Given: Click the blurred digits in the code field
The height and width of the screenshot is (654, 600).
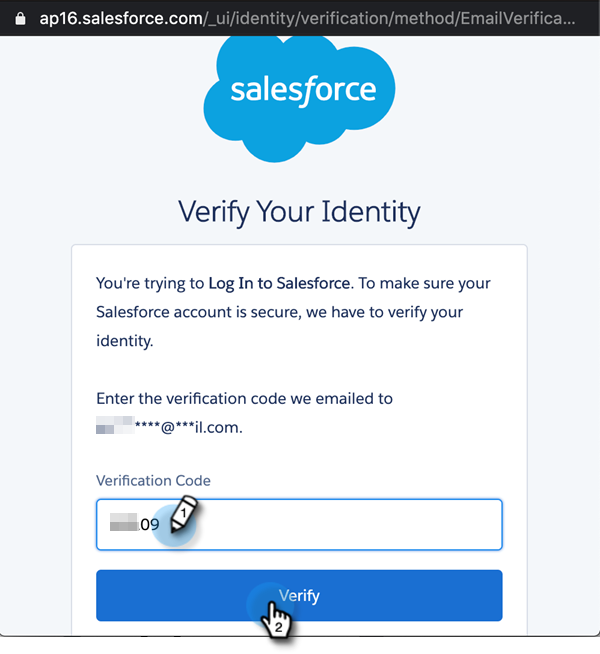Looking at the screenshot, I should tap(124, 523).
